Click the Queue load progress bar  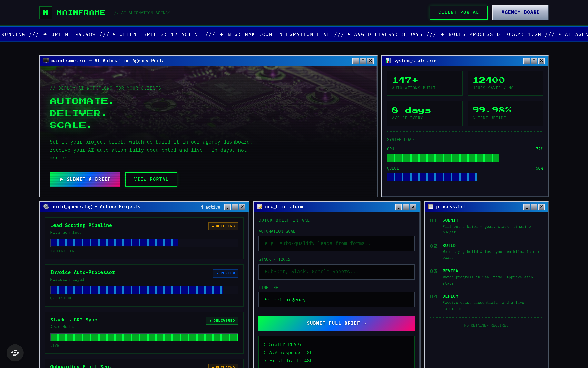click(x=465, y=177)
